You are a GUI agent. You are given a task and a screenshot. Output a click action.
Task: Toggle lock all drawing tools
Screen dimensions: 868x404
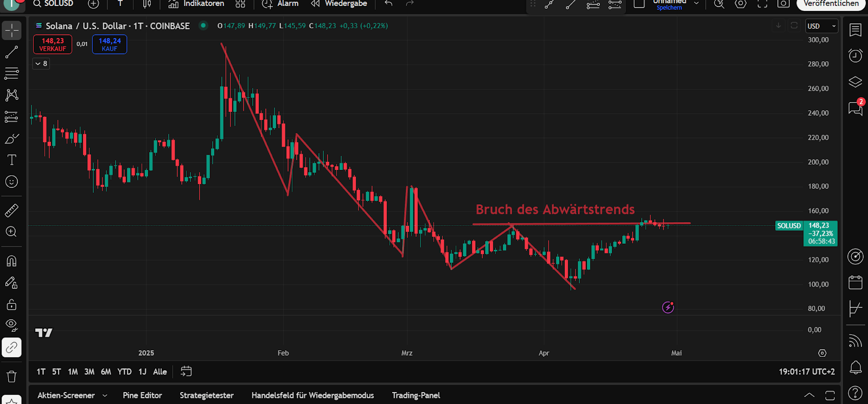click(x=11, y=304)
